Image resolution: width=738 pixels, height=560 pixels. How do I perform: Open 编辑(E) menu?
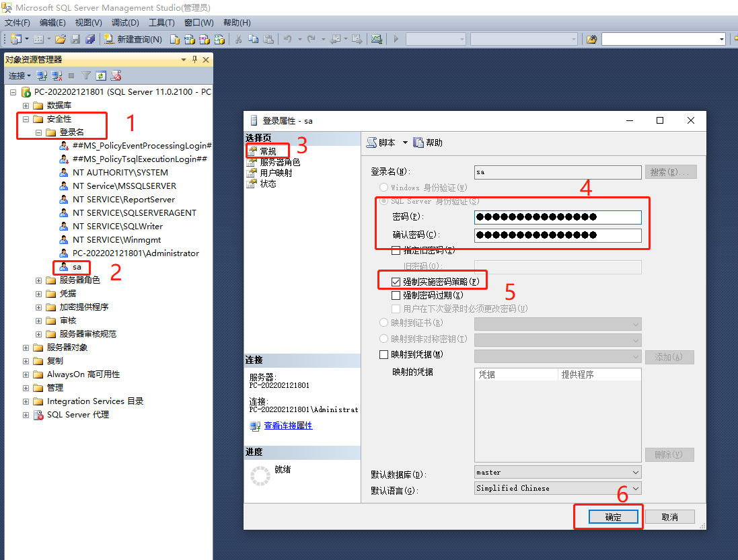(52, 23)
